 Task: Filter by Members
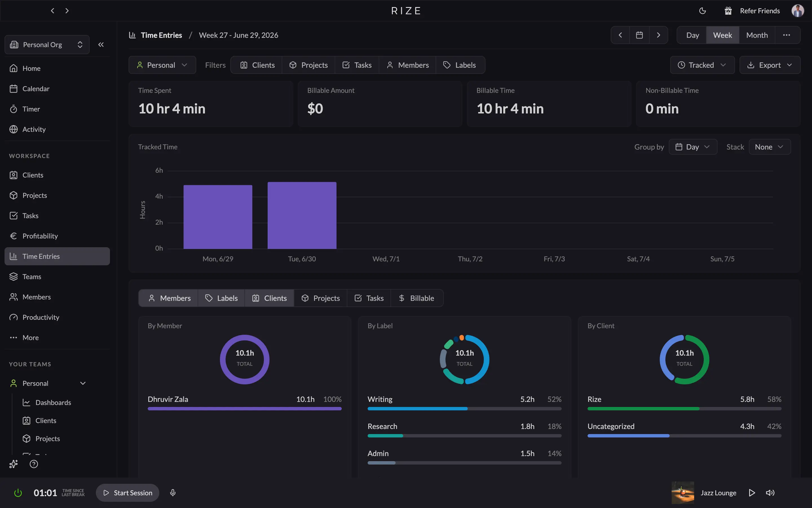point(407,65)
